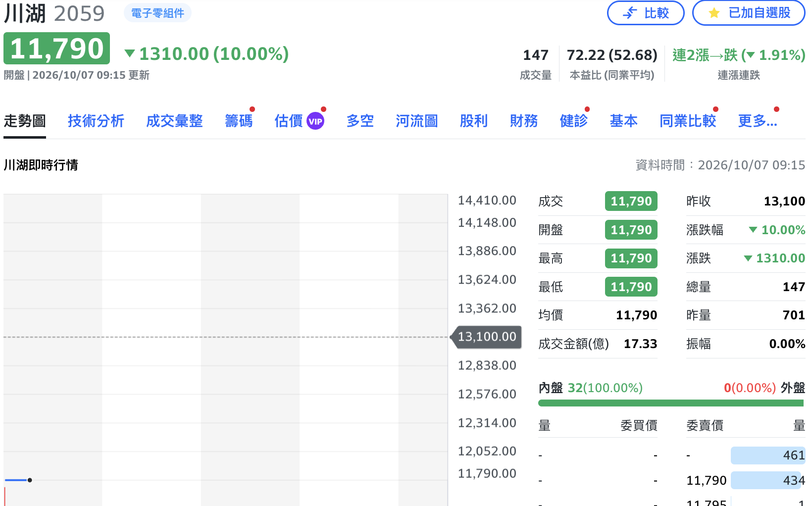The height and width of the screenshot is (506, 812).
Task: Click the compare arrows icon beside 比較
Action: pyautogui.click(x=630, y=13)
